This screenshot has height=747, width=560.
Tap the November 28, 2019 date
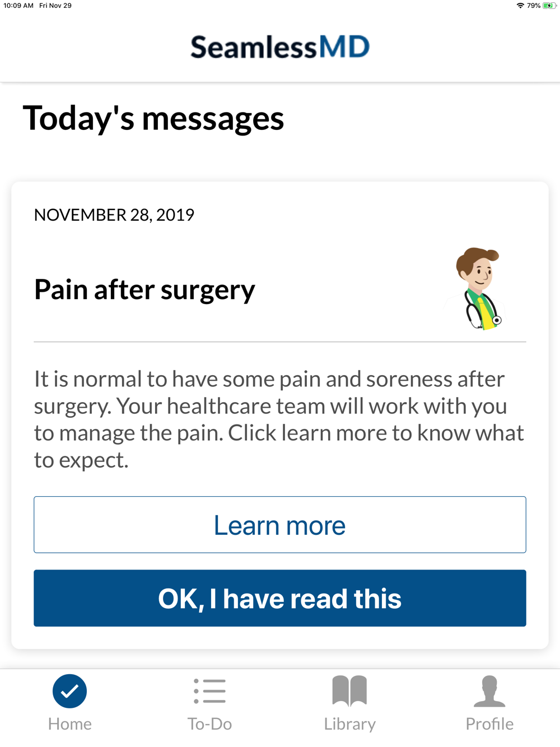pos(114,215)
